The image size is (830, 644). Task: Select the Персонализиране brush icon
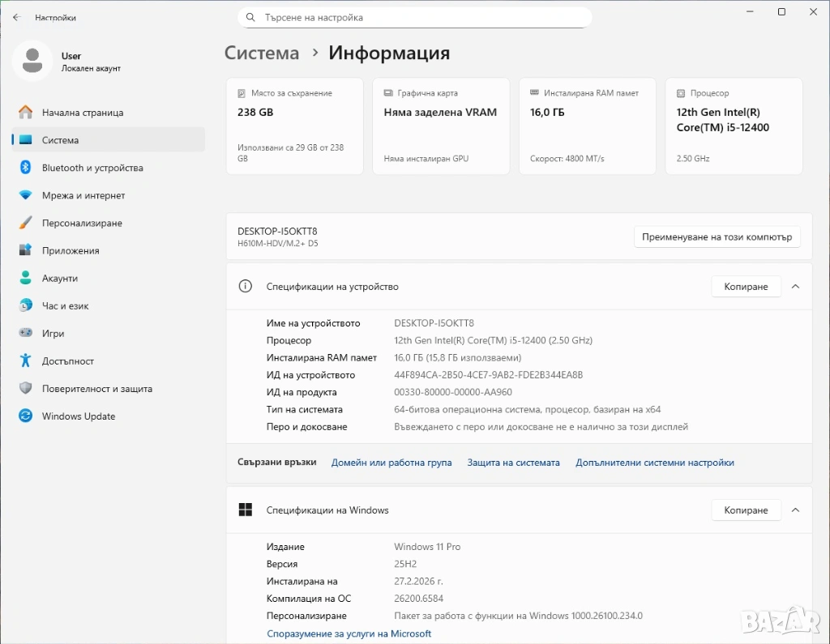click(x=26, y=223)
